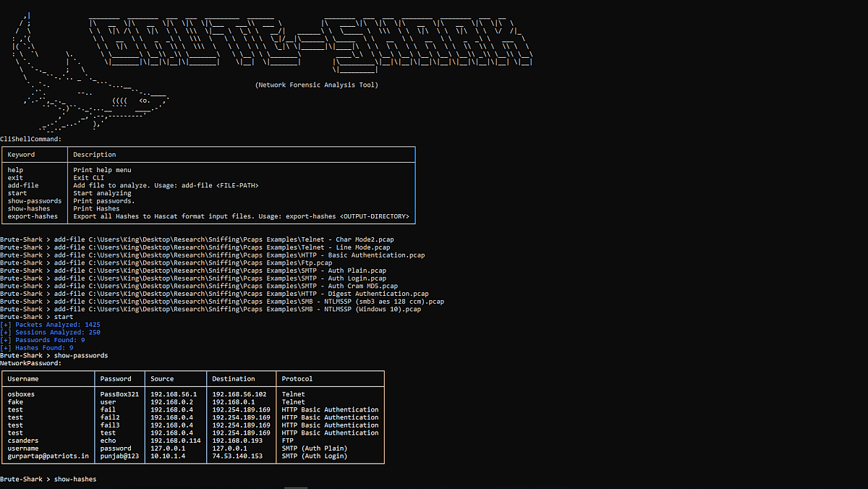Select the "192.168.0.193" destination cell
868x489 pixels.
pyautogui.click(x=237, y=441)
